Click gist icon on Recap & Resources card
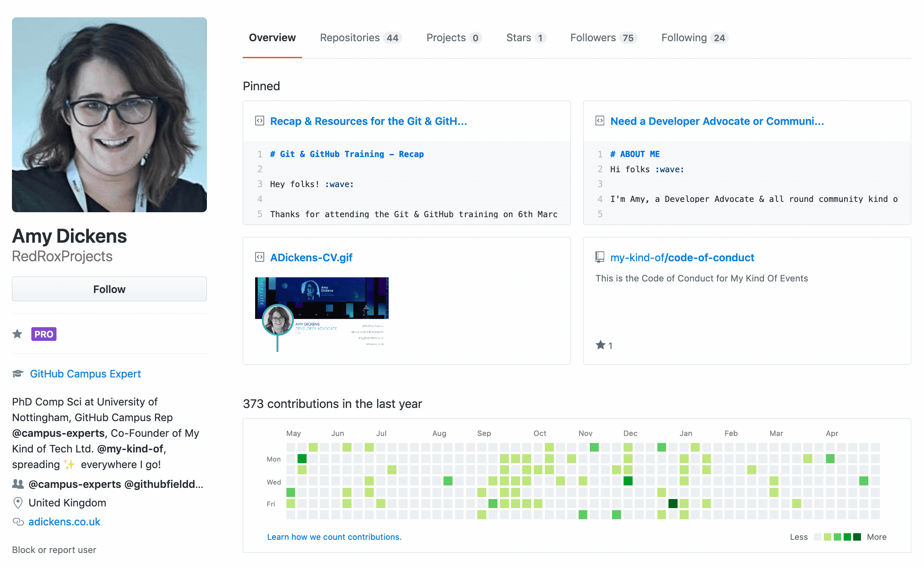The width and height of the screenshot is (924, 567). (x=260, y=121)
